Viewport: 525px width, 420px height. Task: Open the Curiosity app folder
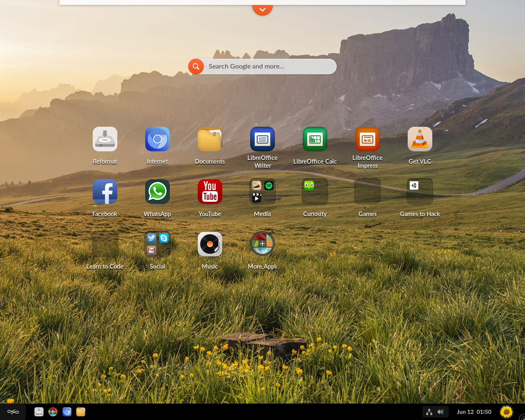tap(315, 192)
